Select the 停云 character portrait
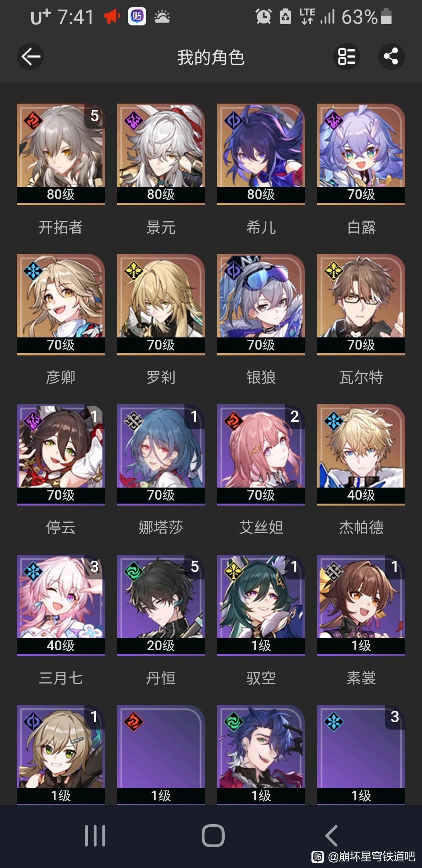 pyautogui.click(x=61, y=454)
